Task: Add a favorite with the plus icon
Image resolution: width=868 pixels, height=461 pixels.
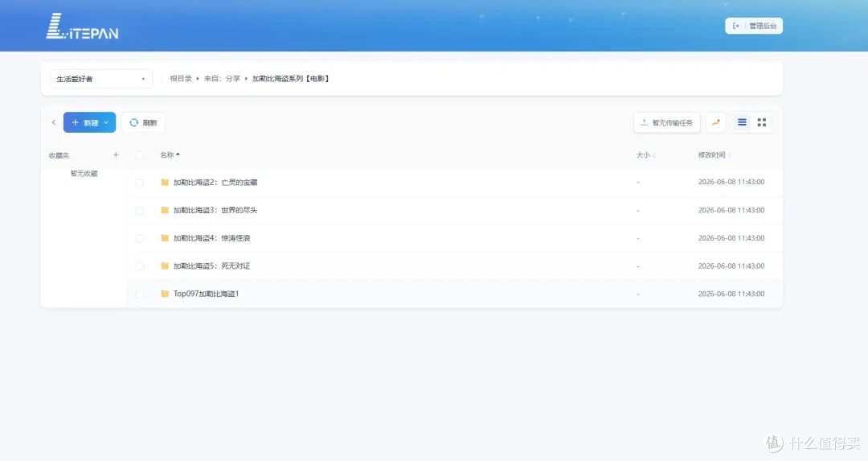Action: tap(116, 155)
